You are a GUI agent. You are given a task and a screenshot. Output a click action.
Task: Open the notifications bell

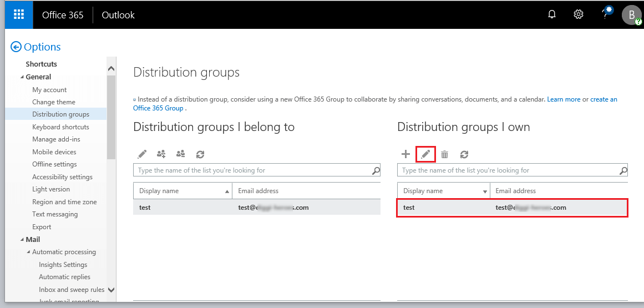coord(551,15)
